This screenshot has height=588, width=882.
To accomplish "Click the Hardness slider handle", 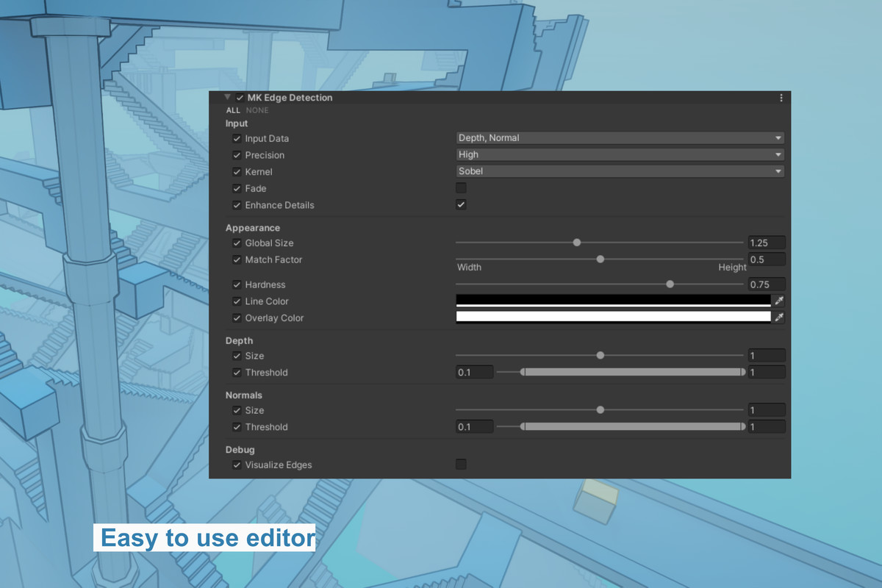I will pos(670,284).
